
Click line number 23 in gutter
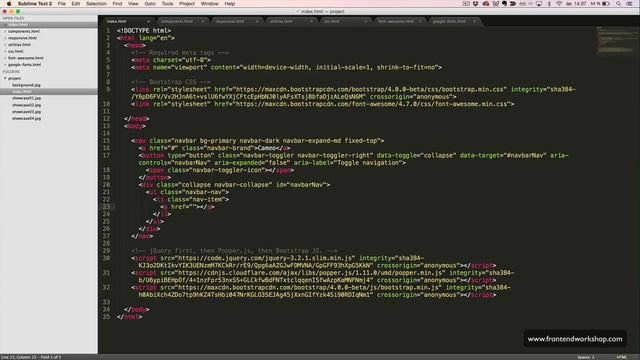click(x=106, y=207)
